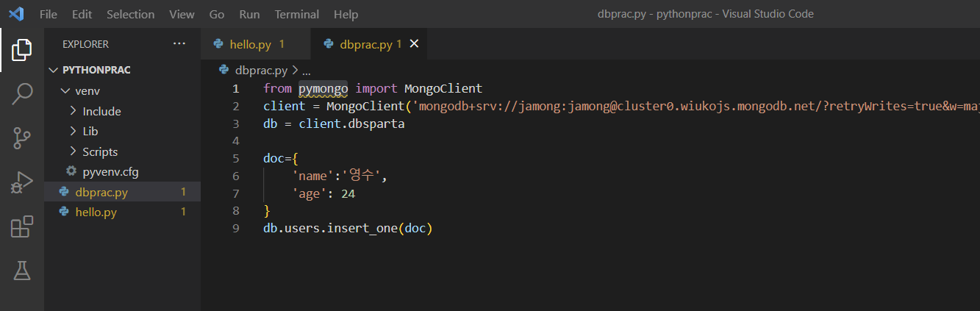The image size is (980, 311).
Task: Click the db.users.insert_one(doc) line
Action: (x=348, y=229)
